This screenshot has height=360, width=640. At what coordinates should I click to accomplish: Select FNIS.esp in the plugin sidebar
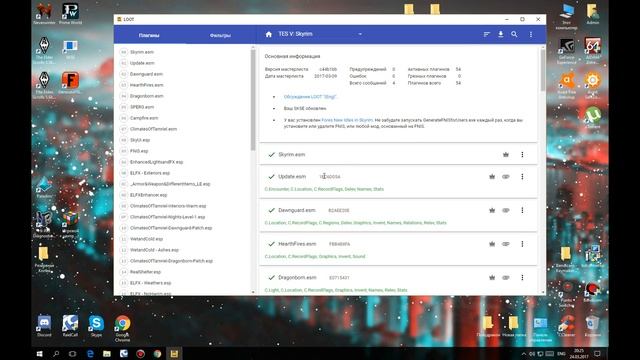(139, 151)
